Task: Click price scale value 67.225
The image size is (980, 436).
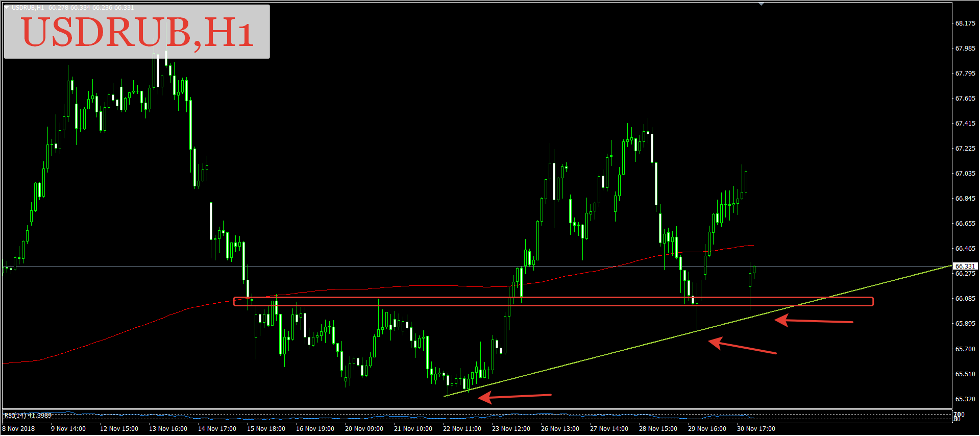Action: [965, 149]
